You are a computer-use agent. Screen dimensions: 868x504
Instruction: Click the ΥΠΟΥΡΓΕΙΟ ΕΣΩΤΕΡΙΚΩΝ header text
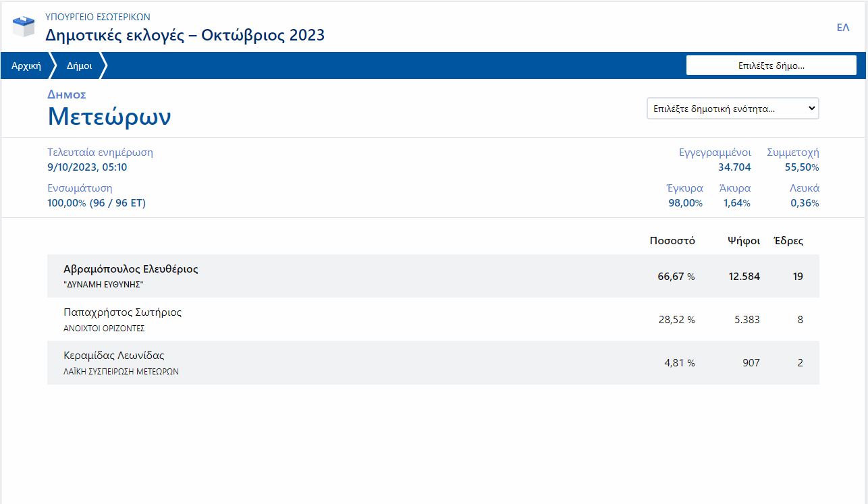click(x=98, y=17)
